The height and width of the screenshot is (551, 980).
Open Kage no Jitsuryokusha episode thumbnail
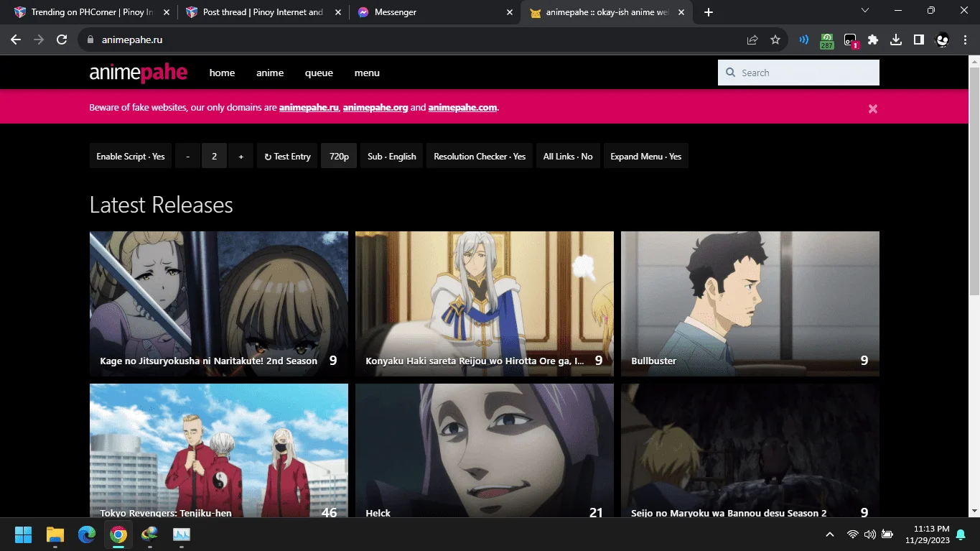pos(219,303)
